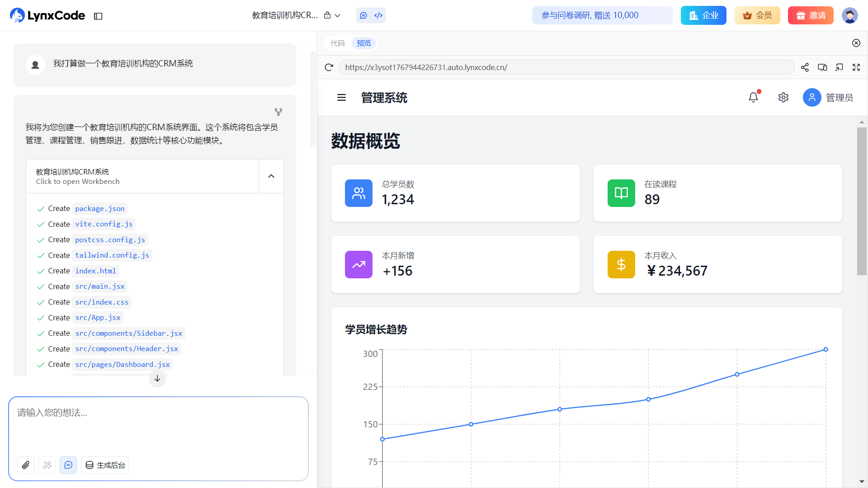
Task: Click the attachment paperclip icon
Action: (x=26, y=465)
